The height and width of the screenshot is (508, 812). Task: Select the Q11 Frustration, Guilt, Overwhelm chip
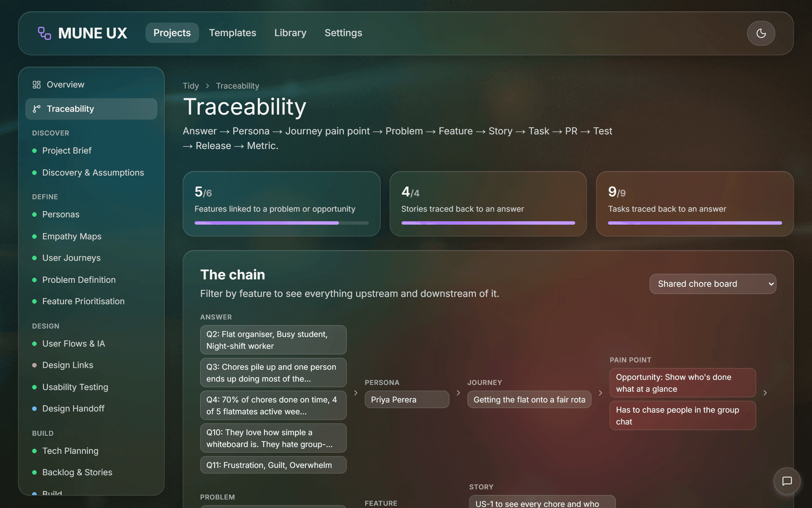coord(273,465)
